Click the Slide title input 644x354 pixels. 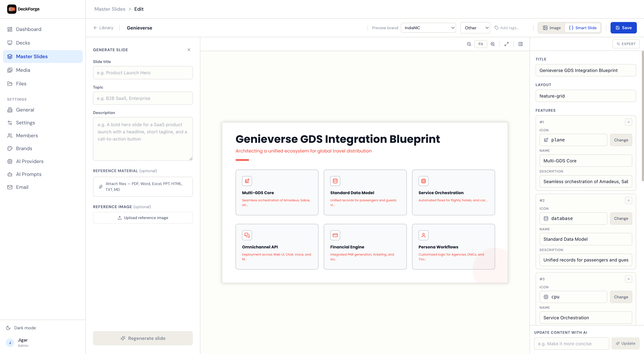[143, 73]
